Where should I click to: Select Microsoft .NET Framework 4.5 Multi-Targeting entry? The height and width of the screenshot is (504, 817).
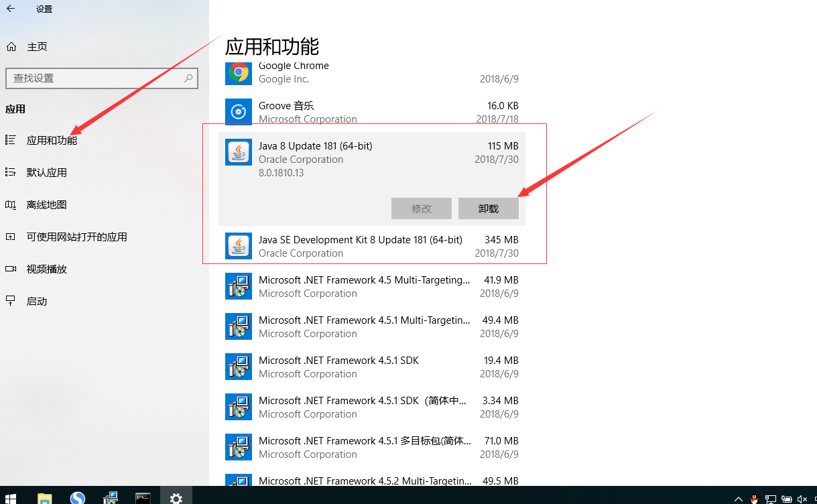coord(372,286)
